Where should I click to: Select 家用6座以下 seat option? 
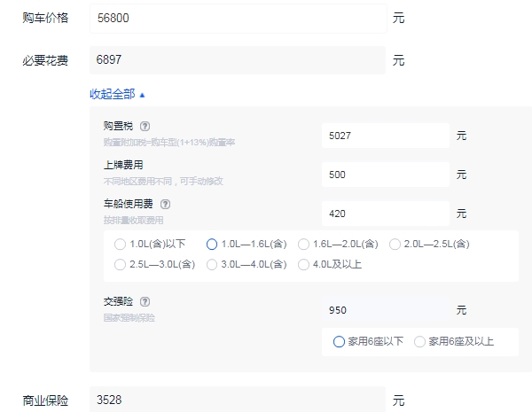point(340,341)
